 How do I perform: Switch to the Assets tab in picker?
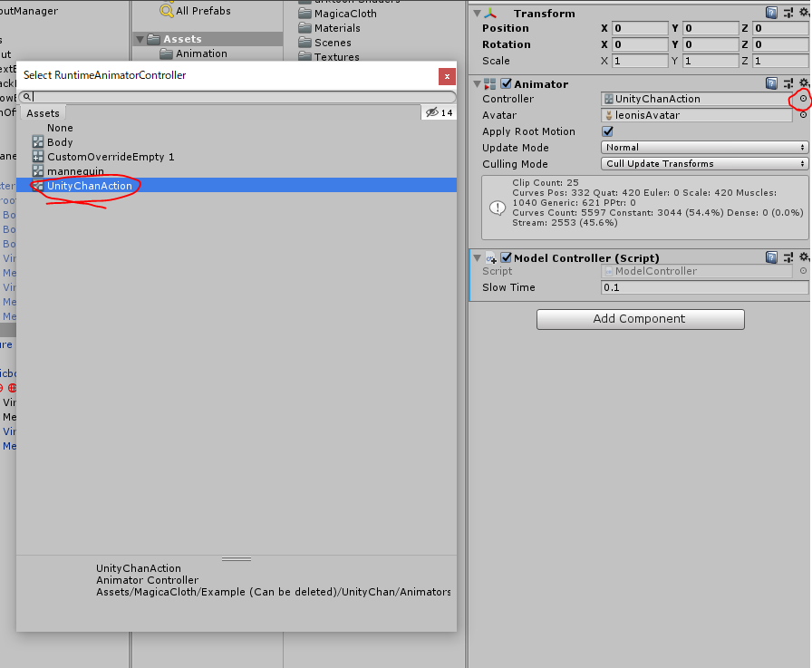[43, 113]
